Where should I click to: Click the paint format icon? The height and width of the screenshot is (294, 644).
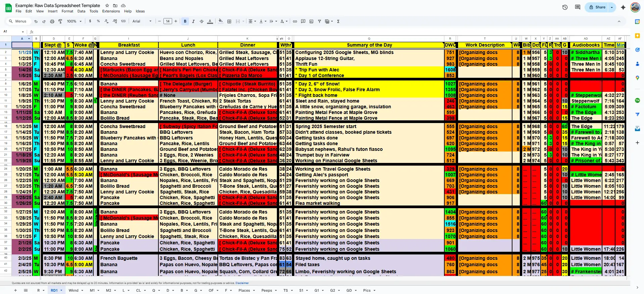tap(60, 21)
